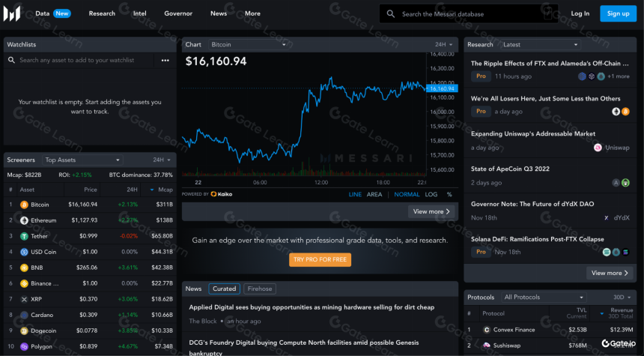This screenshot has width=644, height=356.
Task: Click View more under the chart
Action: (x=431, y=211)
